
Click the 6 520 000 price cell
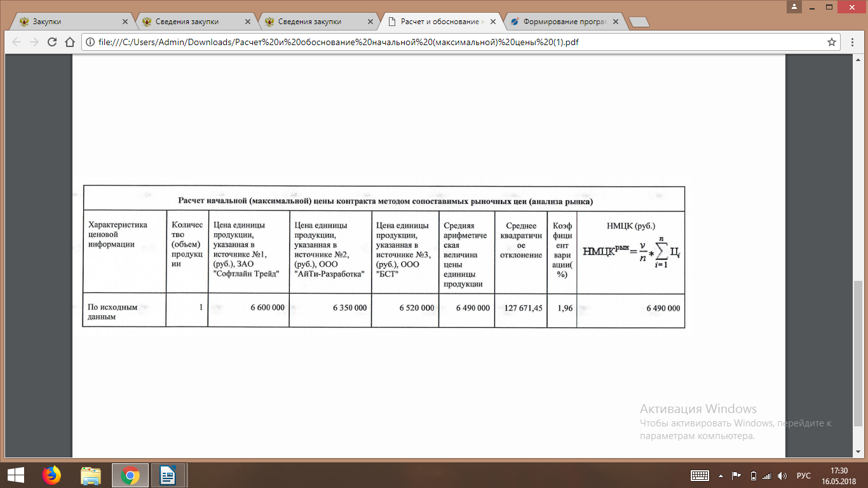tap(405, 310)
